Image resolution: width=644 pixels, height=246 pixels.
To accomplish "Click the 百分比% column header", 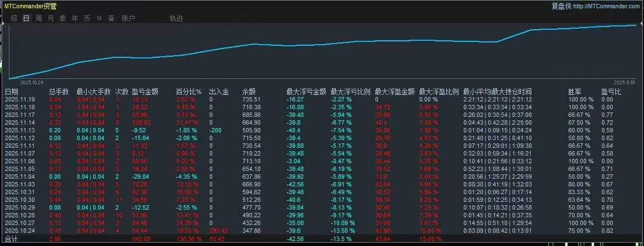I will [x=188, y=92].
